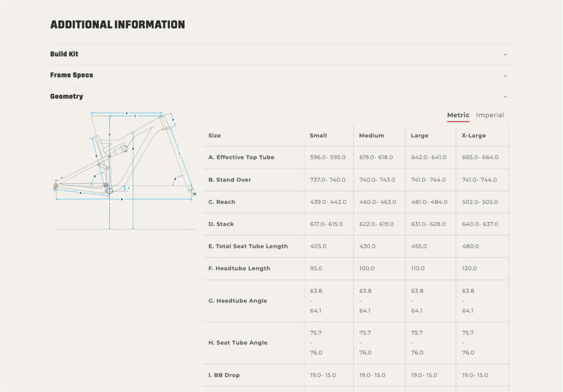Click the Large size column header
563x392 pixels.
coord(419,136)
